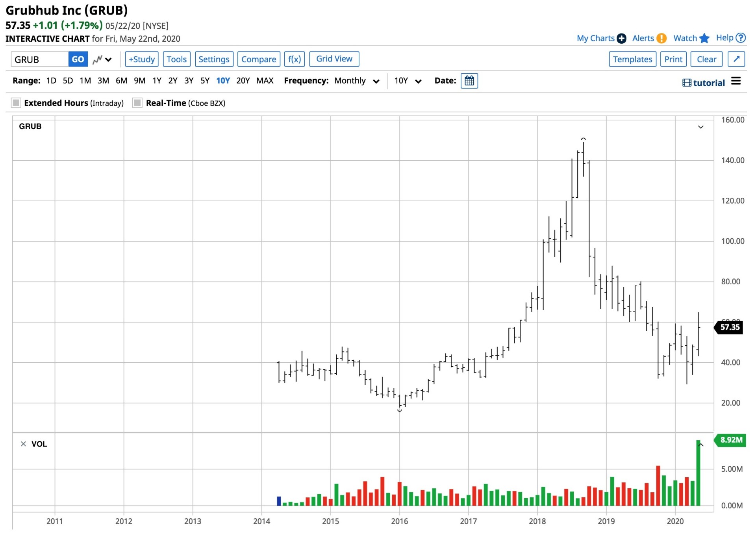
Task: Select the highlighted 10Y range
Action: click(x=223, y=81)
